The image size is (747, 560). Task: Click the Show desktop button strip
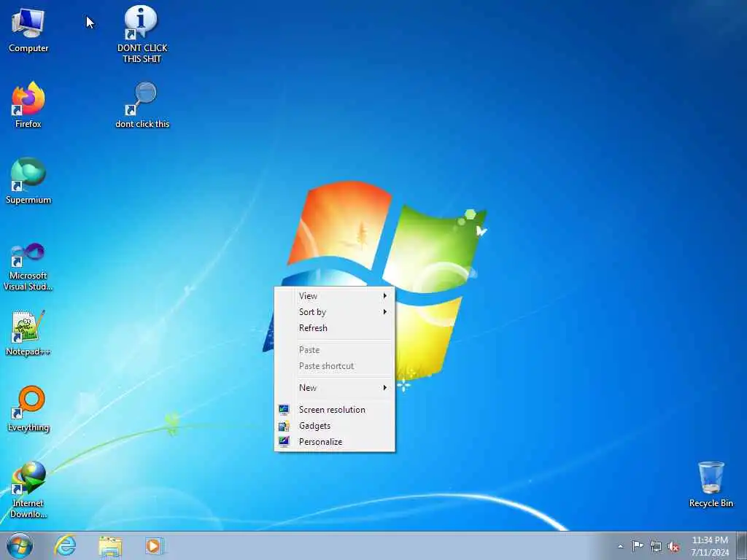(x=742, y=545)
